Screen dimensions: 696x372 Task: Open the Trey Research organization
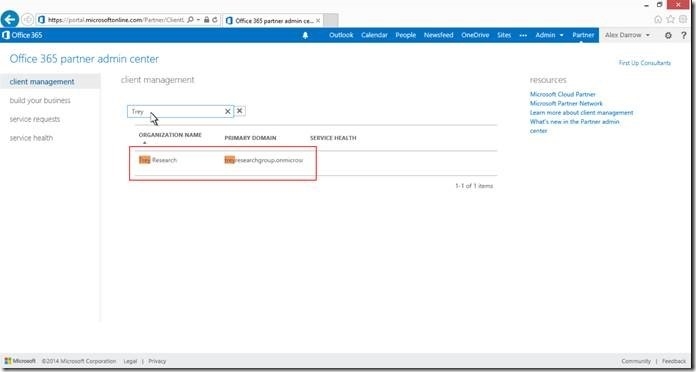pos(158,160)
